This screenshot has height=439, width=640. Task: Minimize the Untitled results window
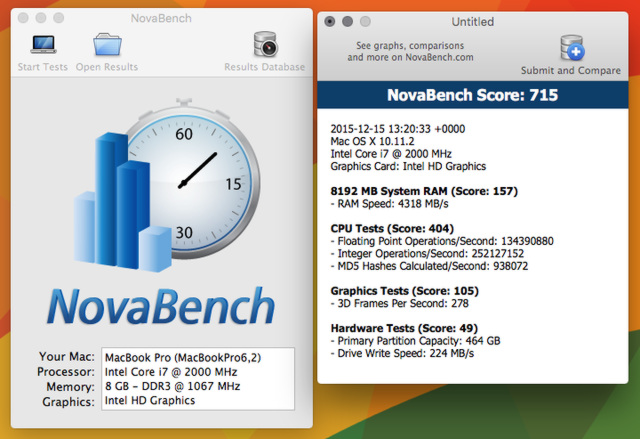[347, 21]
